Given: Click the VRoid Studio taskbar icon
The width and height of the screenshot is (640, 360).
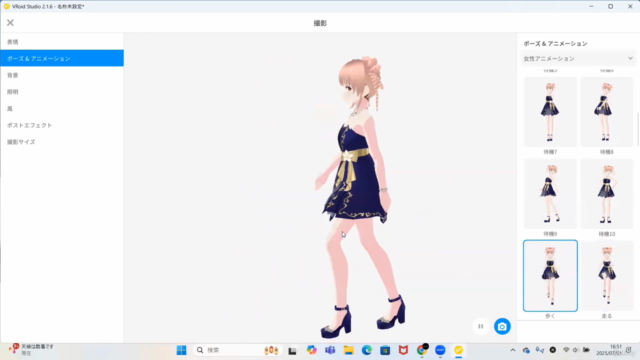Looking at the screenshot, I should point(458,350).
